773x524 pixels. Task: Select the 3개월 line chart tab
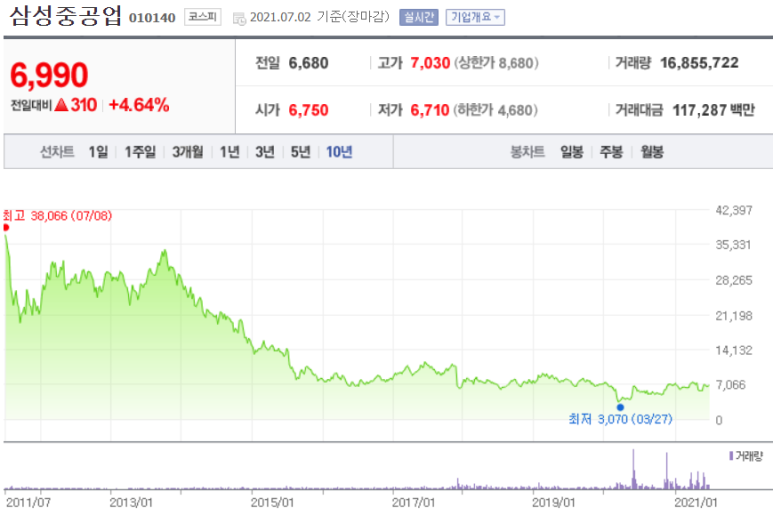(187, 152)
